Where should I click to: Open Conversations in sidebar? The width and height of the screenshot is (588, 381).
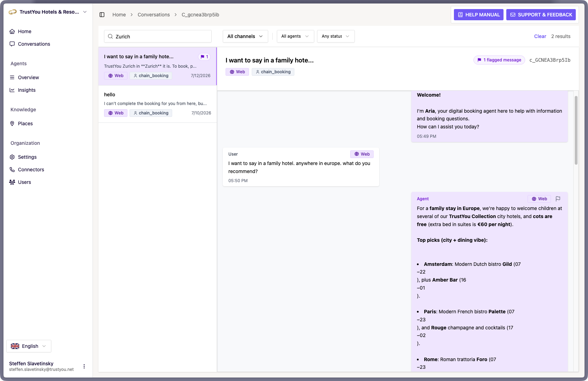tap(34, 44)
